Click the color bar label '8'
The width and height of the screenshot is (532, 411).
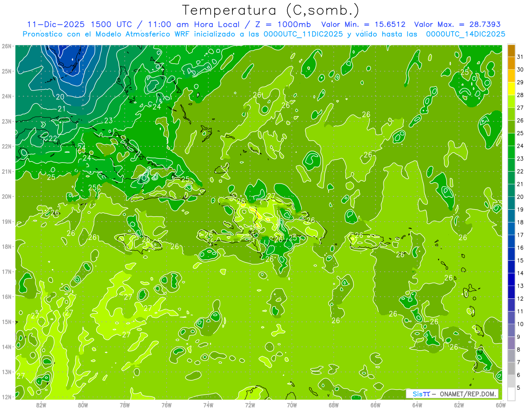pos(519,349)
